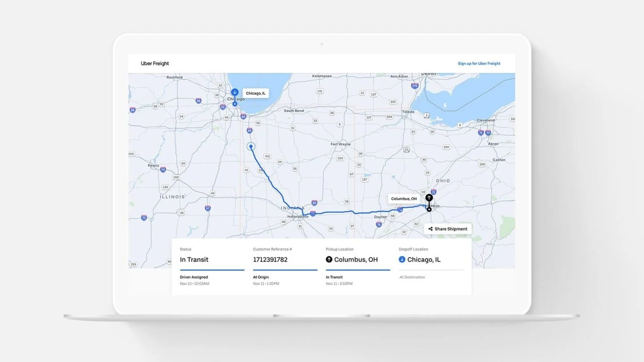Click the Nov 11 1:20PM timestamp

point(266,284)
